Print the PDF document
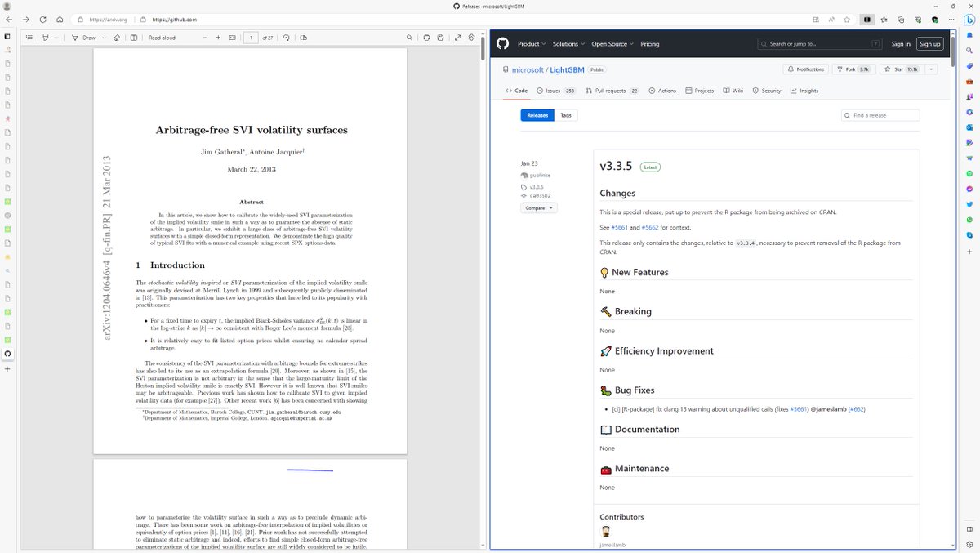This screenshot has height=553, width=980. click(426, 38)
